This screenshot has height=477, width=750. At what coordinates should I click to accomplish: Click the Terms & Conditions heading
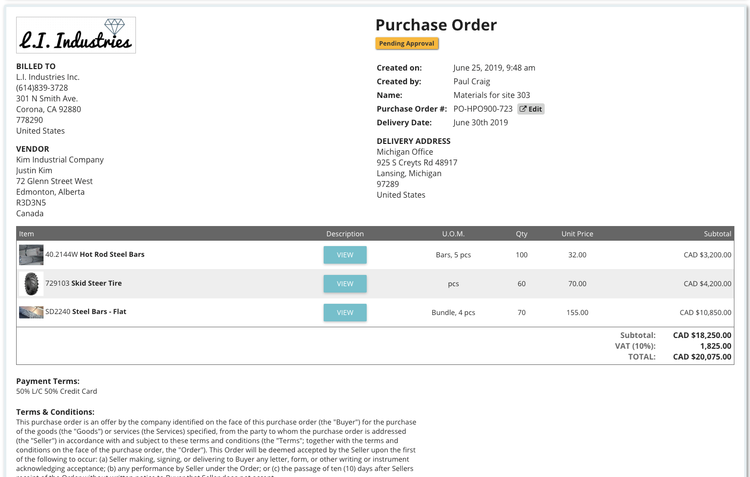[x=55, y=412]
